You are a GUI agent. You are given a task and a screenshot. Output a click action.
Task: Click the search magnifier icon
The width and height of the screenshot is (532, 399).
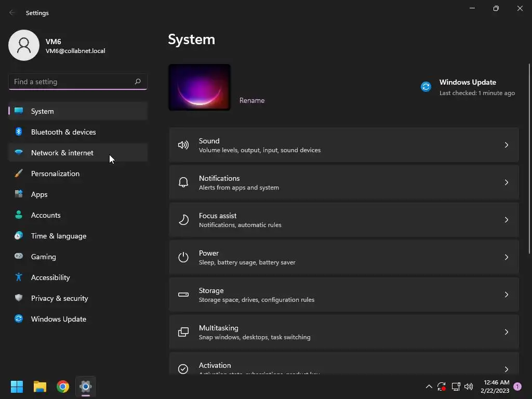[x=137, y=82]
